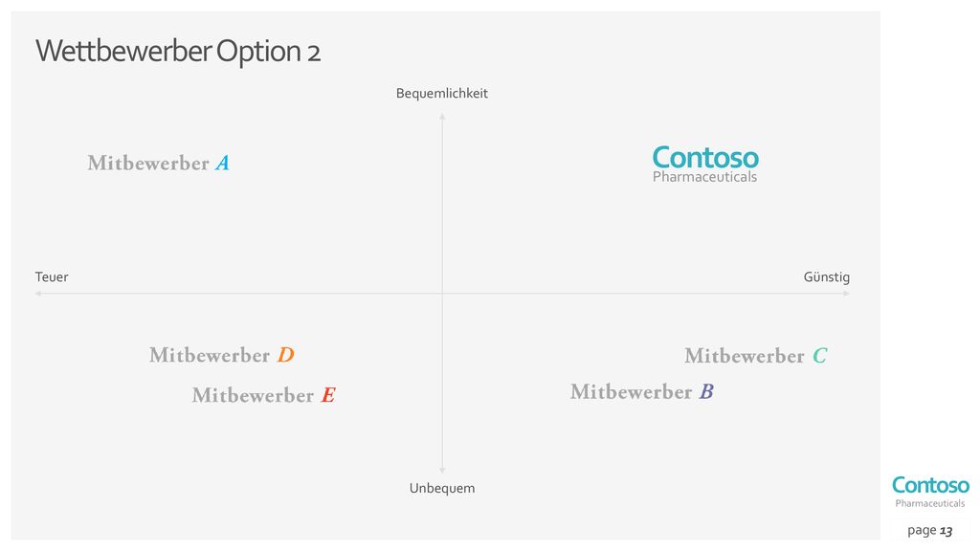Click the small Contoso logo above page number
The width and height of the screenshot is (980, 551).
(x=930, y=493)
